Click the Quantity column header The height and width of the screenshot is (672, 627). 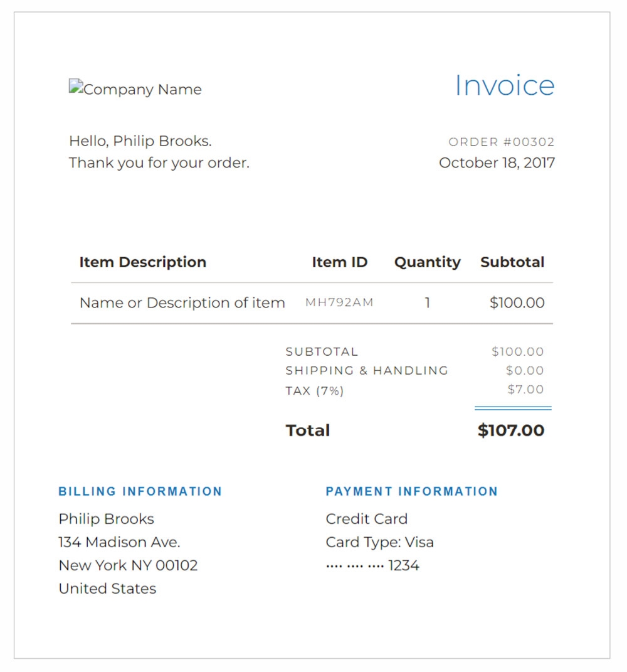click(x=427, y=262)
